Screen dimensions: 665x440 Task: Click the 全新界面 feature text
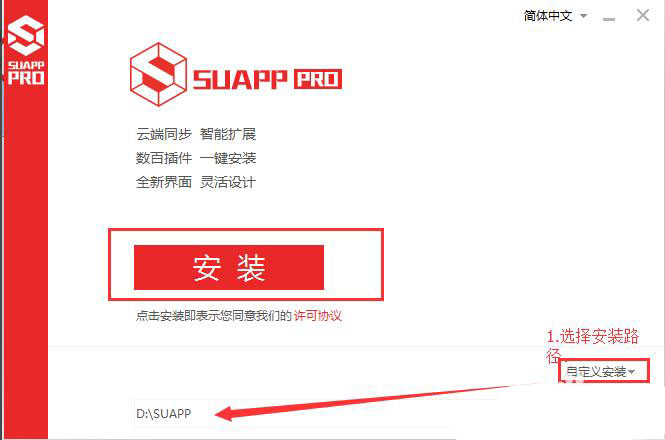point(164,182)
